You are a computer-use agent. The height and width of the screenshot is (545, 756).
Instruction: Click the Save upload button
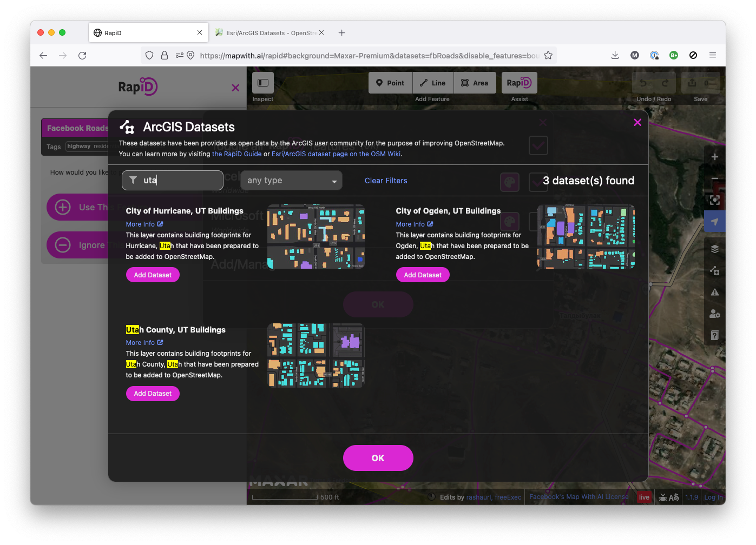[x=700, y=83]
